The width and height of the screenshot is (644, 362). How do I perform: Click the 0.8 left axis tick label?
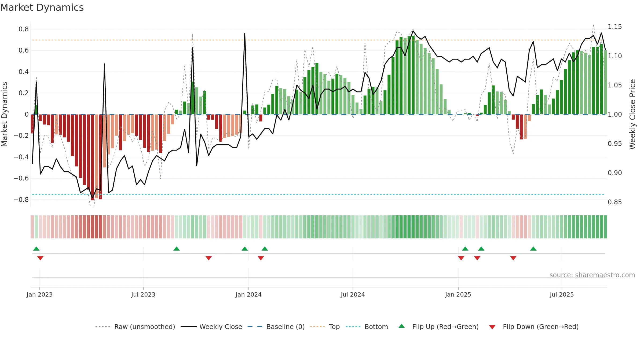(24, 29)
